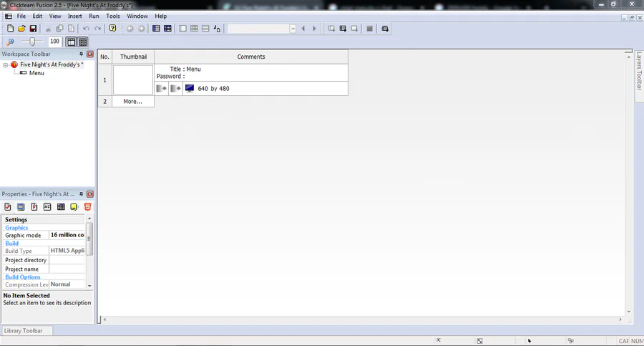Select the frame 1 thumbnail
This screenshot has width=644, height=346.
[x=133, y=80]
